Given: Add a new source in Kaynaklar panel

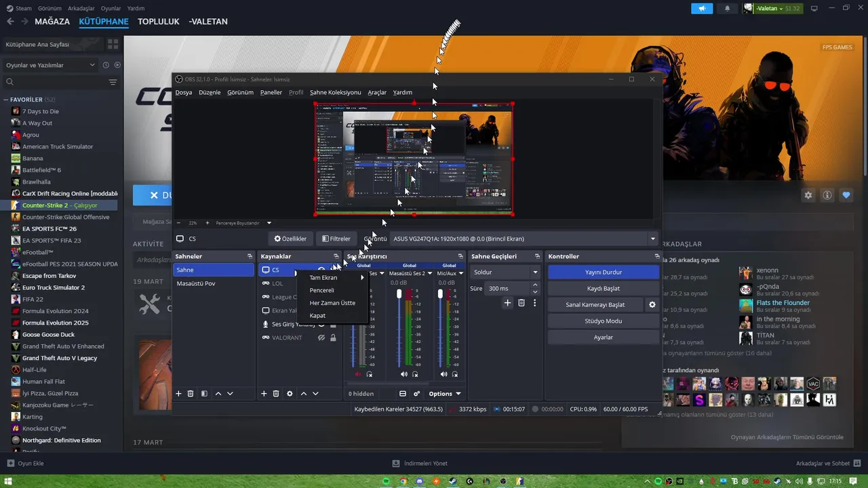Looking at the screenshot, I should 264,394.
